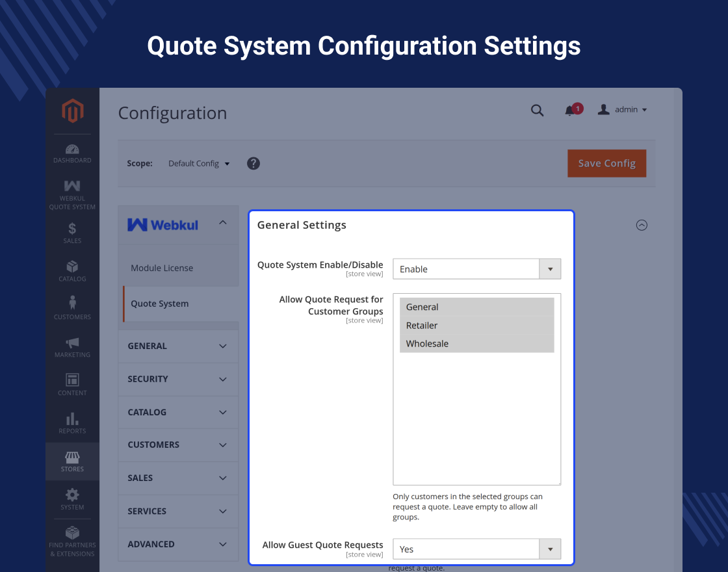This screenshot has height=572, width=728.
Task: Expand the SALES config section
Action: [178, 478]
